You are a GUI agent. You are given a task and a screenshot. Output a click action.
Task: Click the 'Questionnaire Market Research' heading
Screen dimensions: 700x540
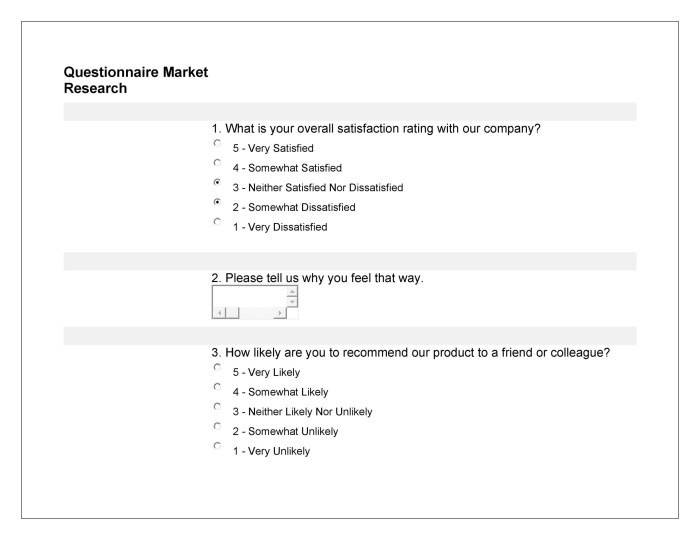pyautogui.click(x=136, y=80)
